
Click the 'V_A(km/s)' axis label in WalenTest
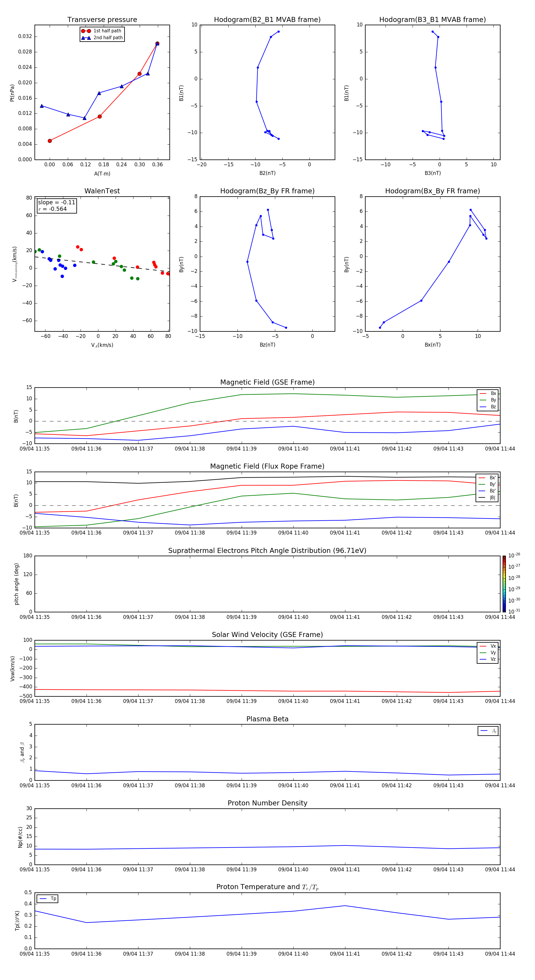point(102,345)
